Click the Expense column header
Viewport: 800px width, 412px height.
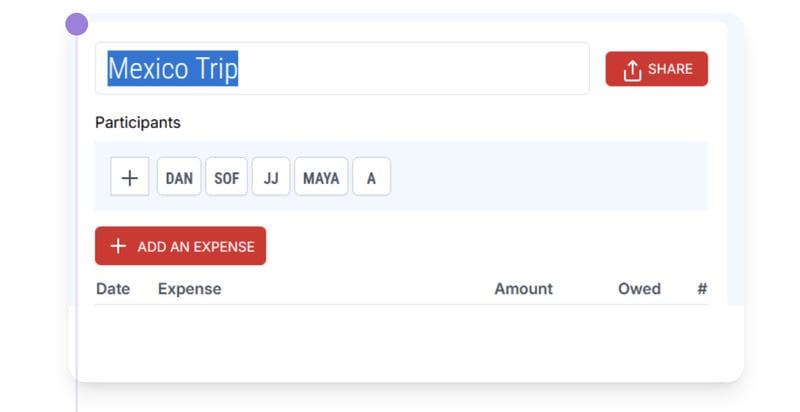189,289
